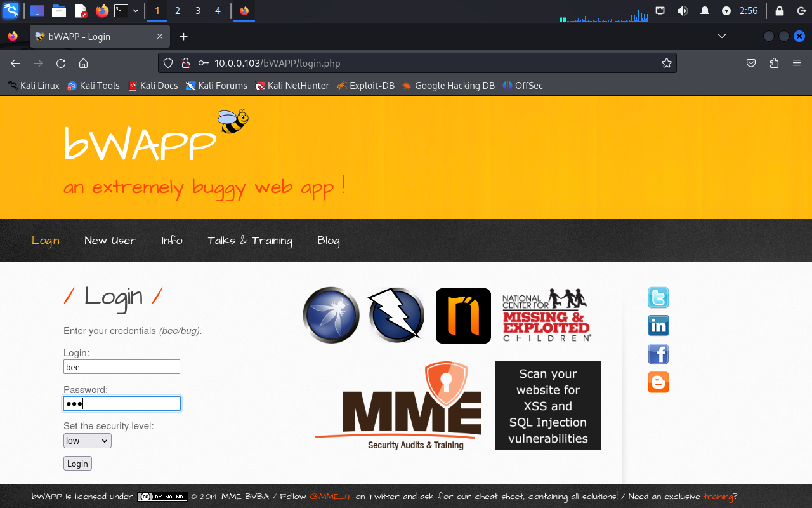Open the Kali Linux bookmark
The height and width of the screenshot is (508, 812).
(x=34, y=86)
